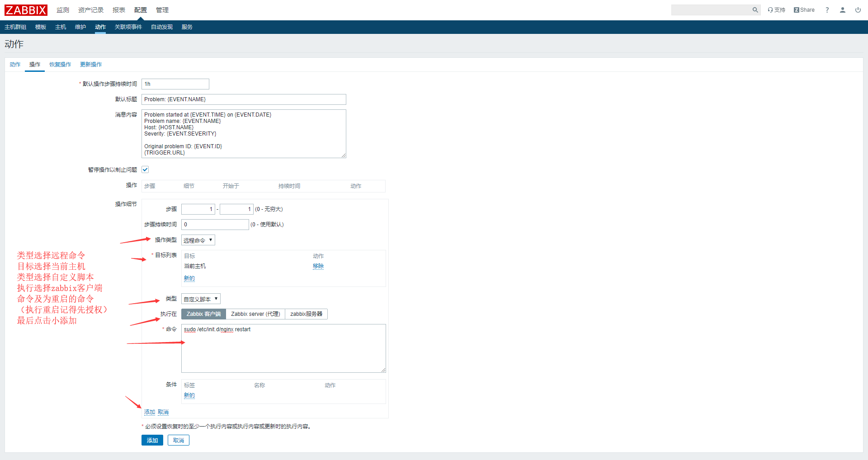The height and width of the screenshot is (460, 868).
Task: Switch to the 恢复操作 tab
Action: [60, 65]
